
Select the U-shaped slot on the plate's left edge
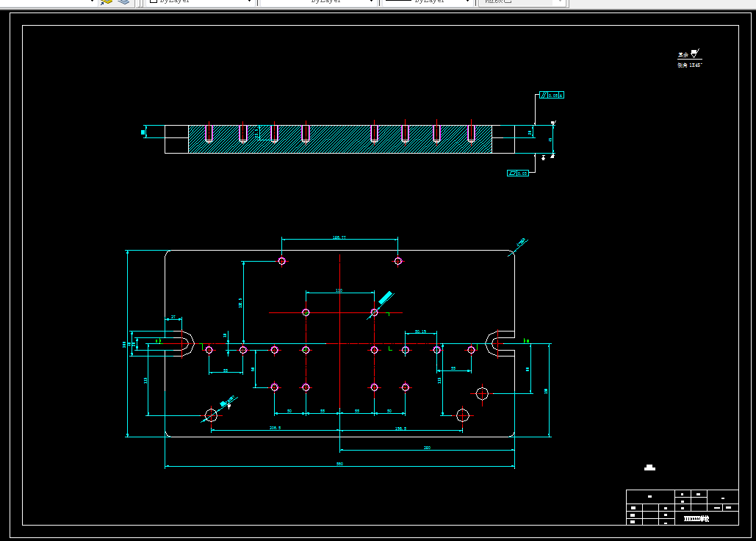pos(179,344)
